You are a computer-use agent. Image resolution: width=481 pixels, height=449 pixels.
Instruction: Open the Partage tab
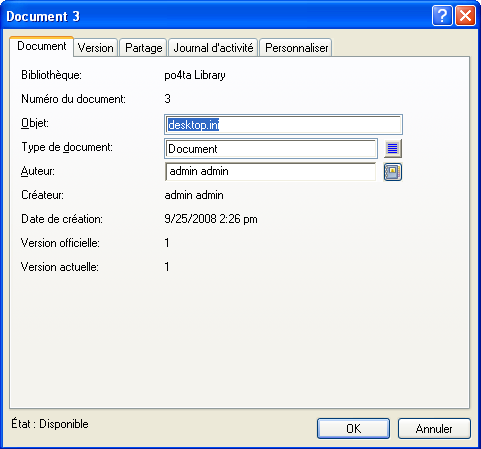click(x=144, y=48)
